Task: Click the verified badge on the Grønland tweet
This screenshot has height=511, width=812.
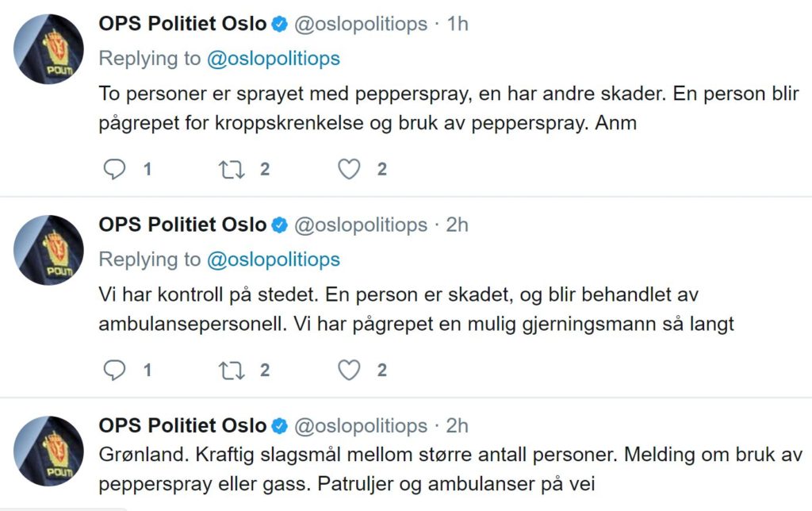Action: tap(280, 426)
